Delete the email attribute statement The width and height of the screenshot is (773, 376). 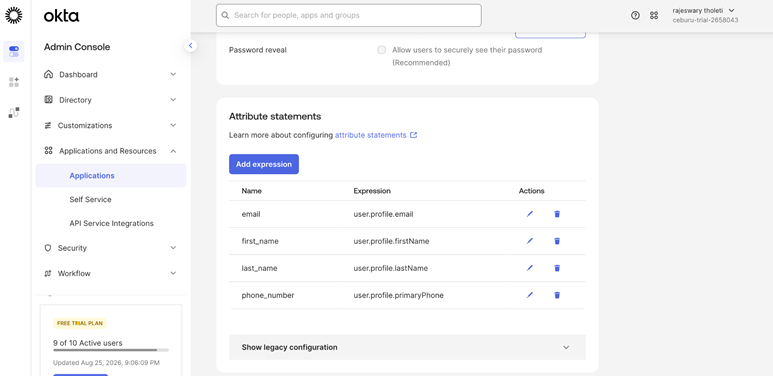pyautogui.click(x=557, y=214)
